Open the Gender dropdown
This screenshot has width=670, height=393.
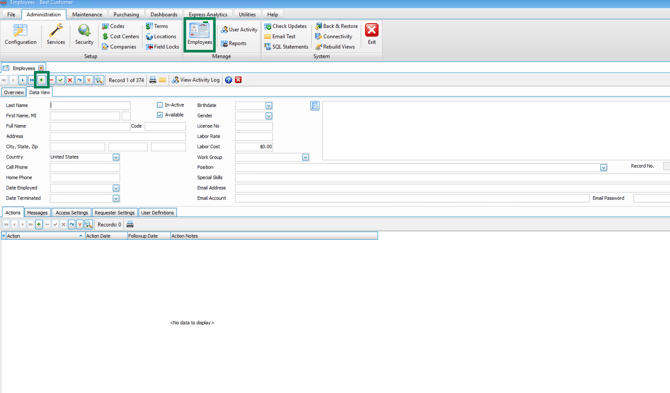pyautogui.click(x=269, y=116)
